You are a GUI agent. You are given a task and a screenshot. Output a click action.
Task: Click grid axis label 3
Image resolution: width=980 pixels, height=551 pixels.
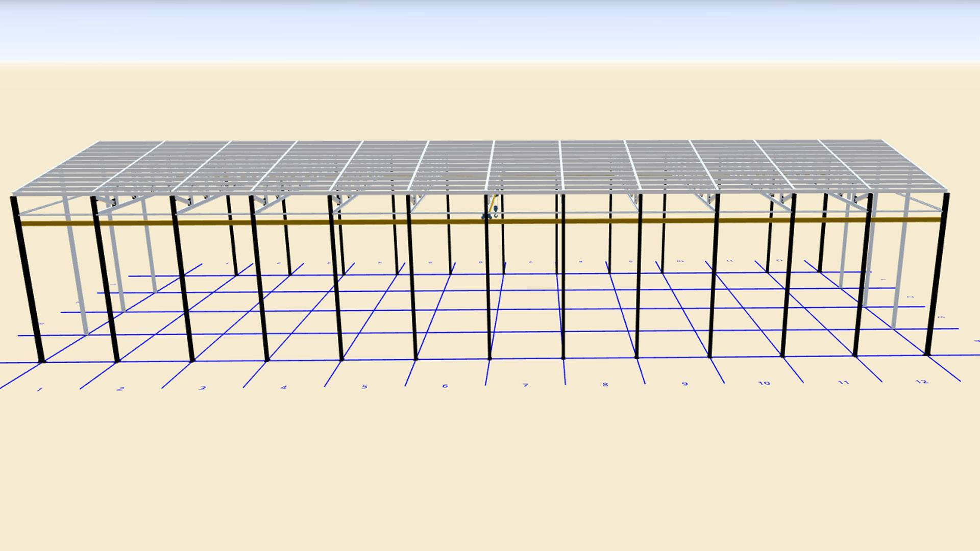(x=202, y=388)
